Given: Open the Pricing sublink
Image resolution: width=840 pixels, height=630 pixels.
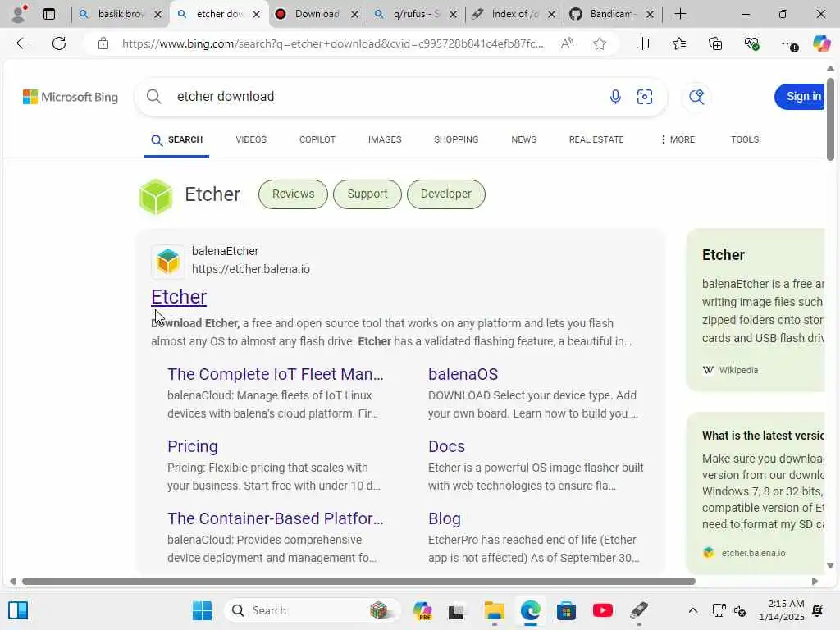Looking at the screenshot, I should click(192, 446).
